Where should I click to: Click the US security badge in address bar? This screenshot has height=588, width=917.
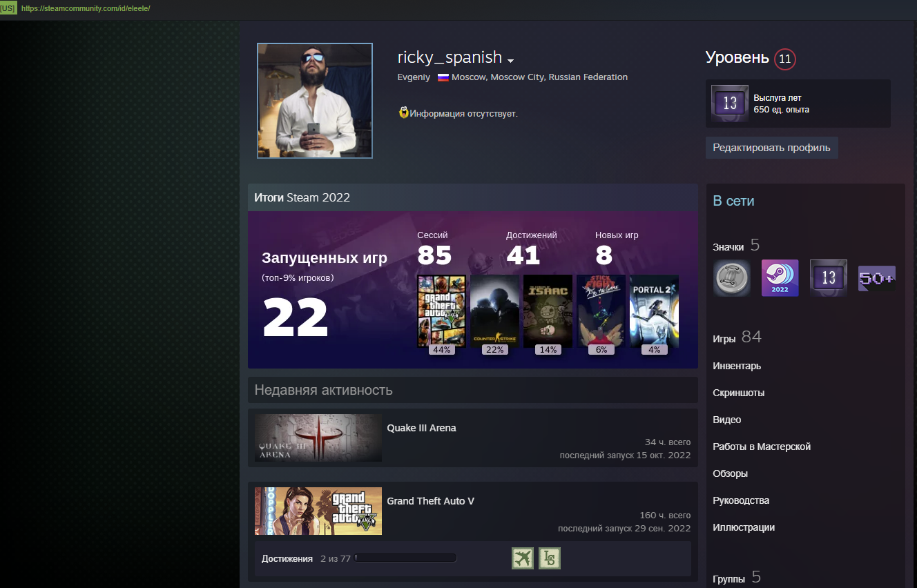(8, 8)
